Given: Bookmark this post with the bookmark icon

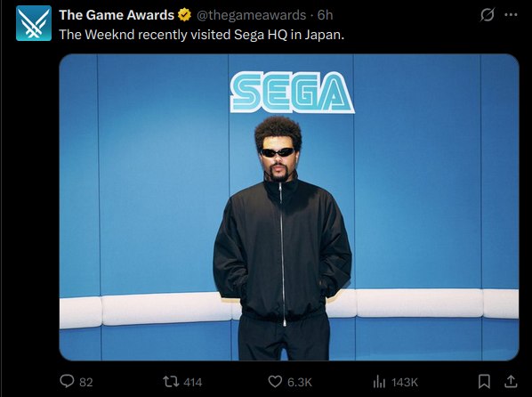Looking at the screenshot, I should pos(484,381).
